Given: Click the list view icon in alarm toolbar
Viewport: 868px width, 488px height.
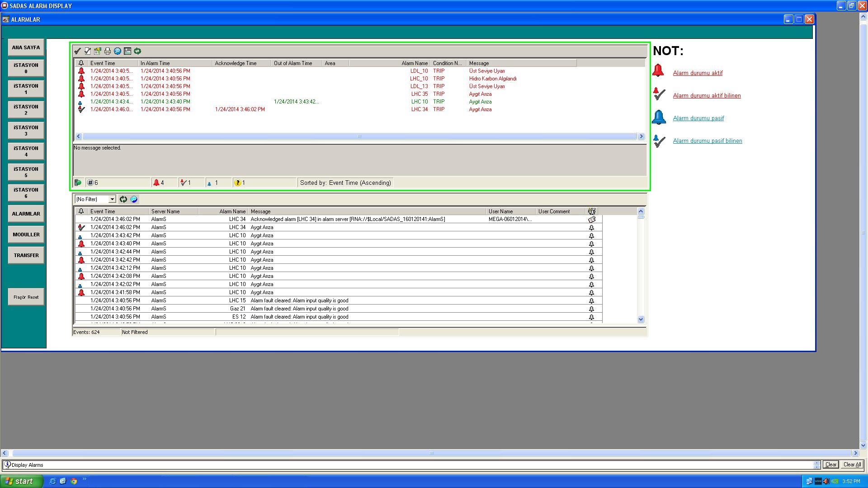Looking at the screenshot, I should (x=127, y=51).
